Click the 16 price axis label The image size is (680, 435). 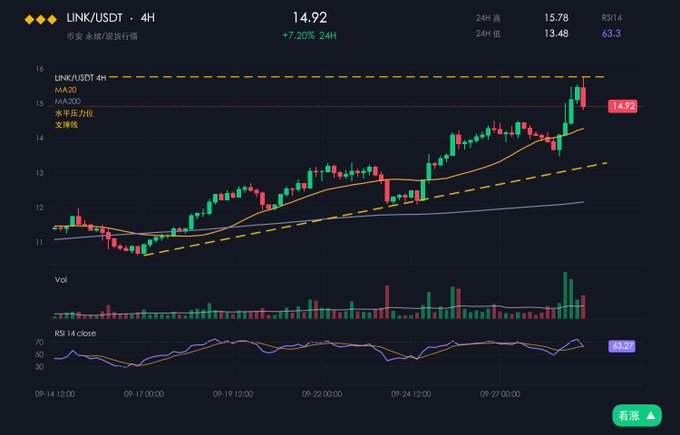click(x=40, y=69)
